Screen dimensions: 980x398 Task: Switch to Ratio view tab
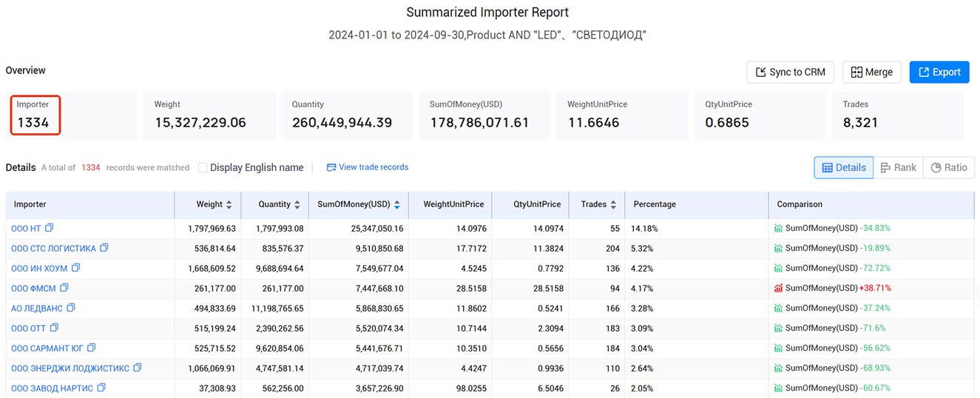pyautogui.click(x=949, y=168)
